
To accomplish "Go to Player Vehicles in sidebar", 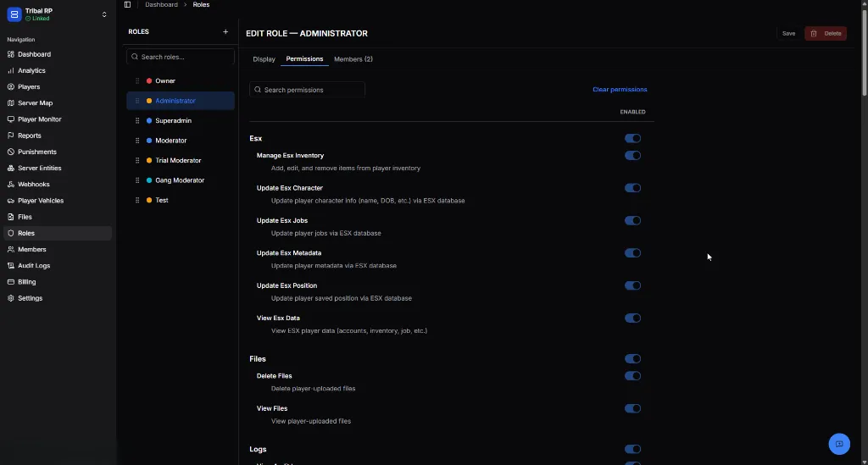I will [58, 201].
